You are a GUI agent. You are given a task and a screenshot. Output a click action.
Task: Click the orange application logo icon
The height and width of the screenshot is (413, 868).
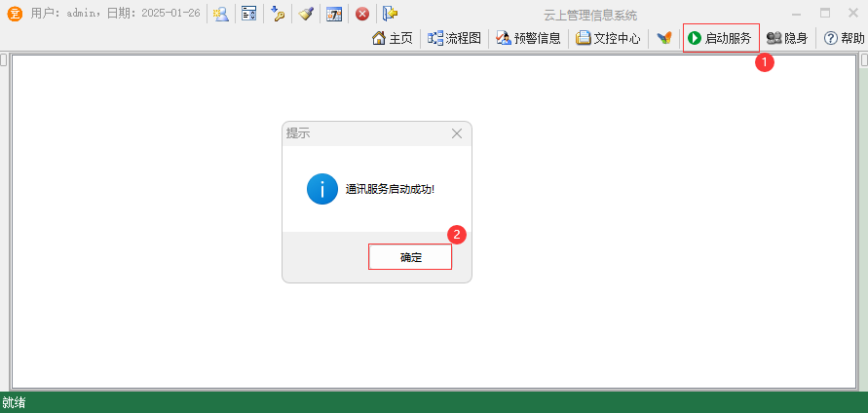point(15,14)
